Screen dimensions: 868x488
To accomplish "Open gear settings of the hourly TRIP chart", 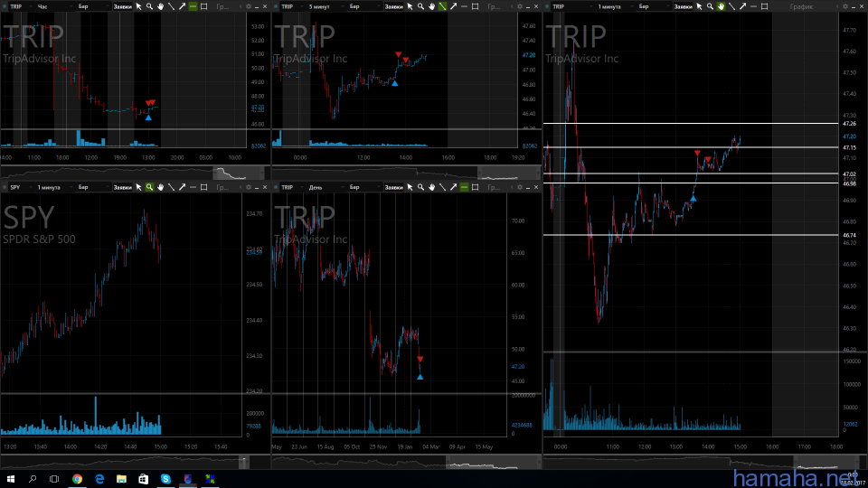I will coord(249,6).
